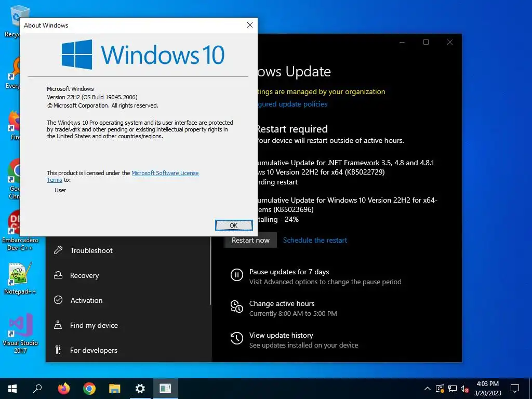Close the About Windows dialog
This screenshot has width=532, height=399.
point(250,25)
